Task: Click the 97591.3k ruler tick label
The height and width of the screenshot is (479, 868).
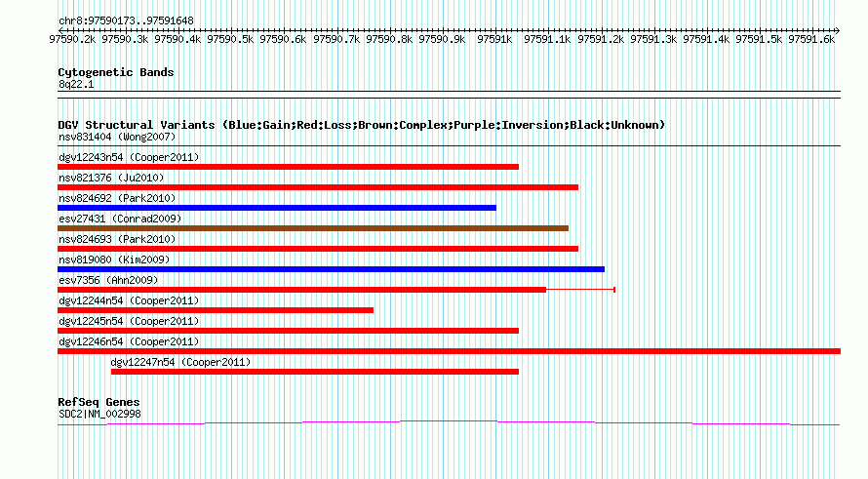Action: point(653,39)
